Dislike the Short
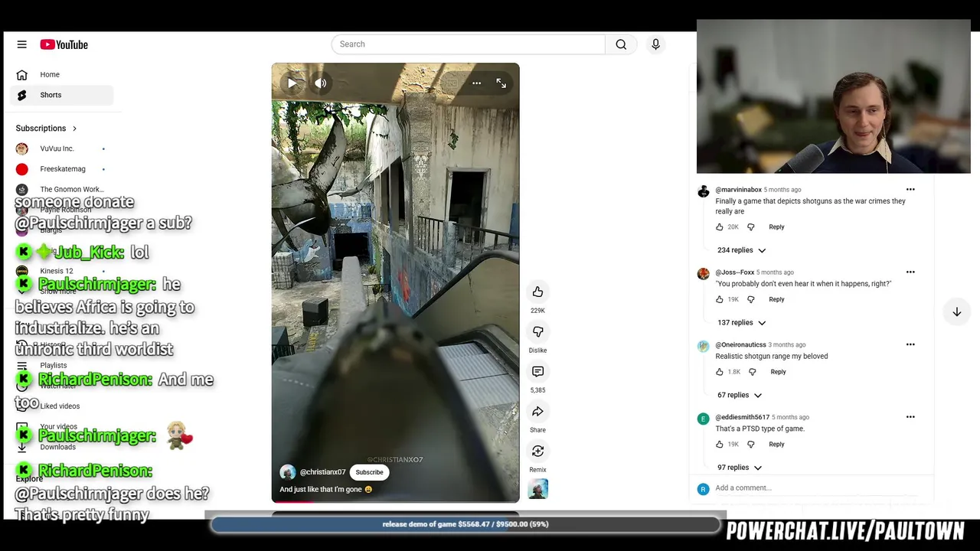 537,331
